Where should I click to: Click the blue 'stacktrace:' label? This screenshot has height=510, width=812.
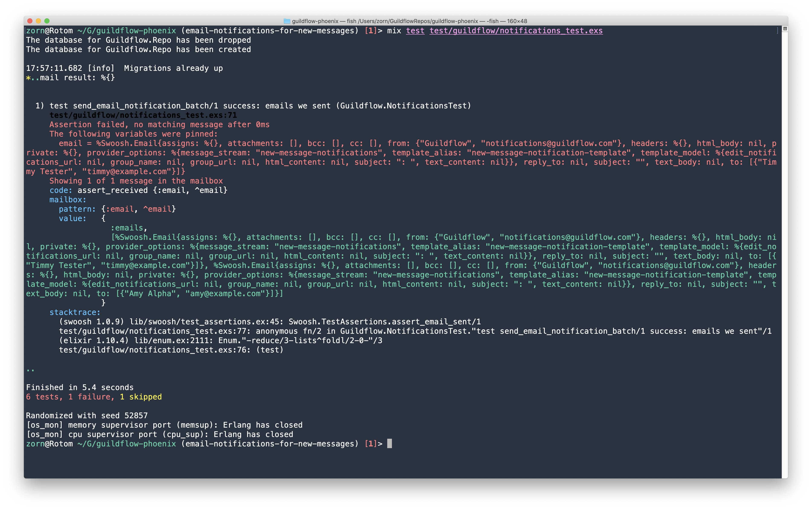(75, 312)
